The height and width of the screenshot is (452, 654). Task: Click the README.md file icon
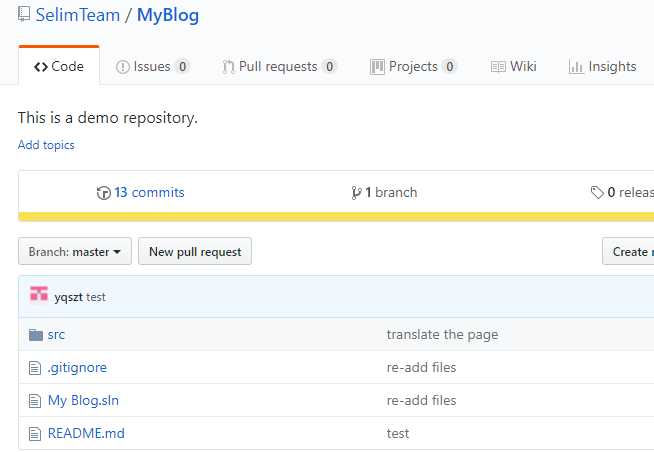pos(35,434)
